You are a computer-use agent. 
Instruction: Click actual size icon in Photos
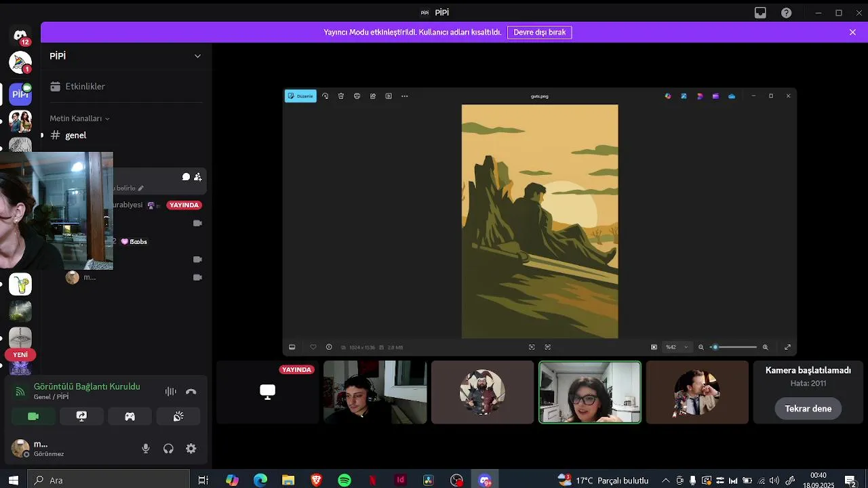pos(548,347)
